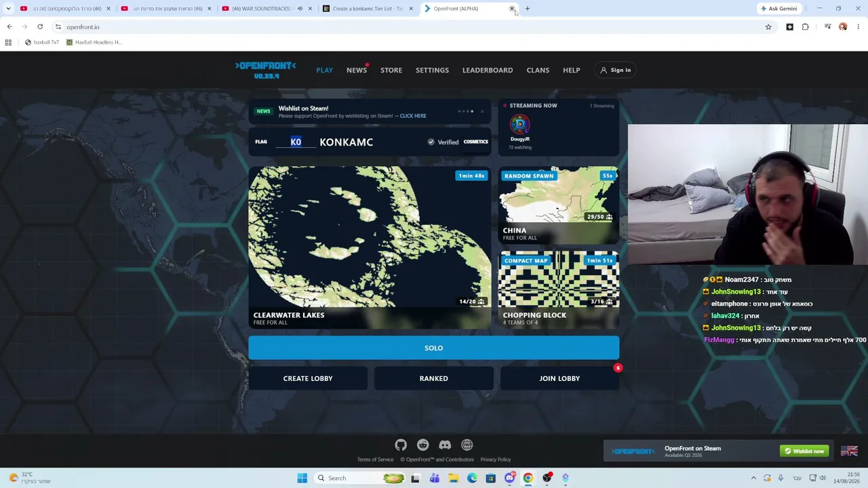This screenshot has width=868, height=488.
Task: Join the China random spawn lobby
Action: (559, 205)
